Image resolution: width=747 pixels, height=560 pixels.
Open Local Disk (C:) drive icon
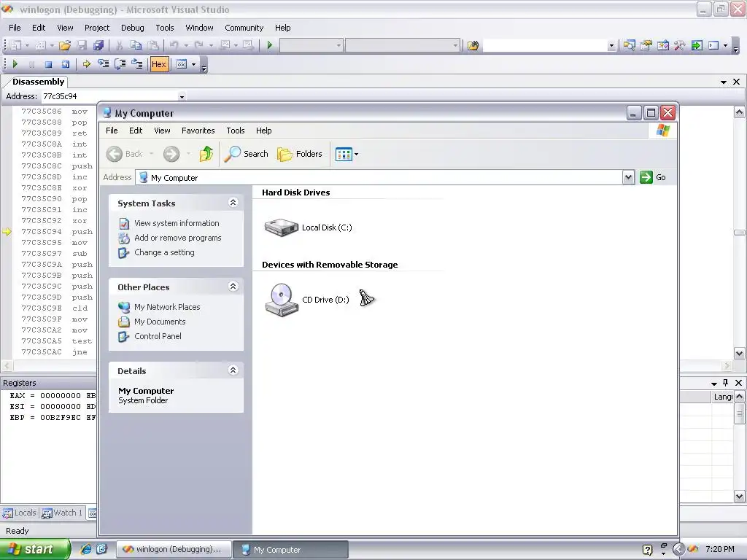click(282, 227)
